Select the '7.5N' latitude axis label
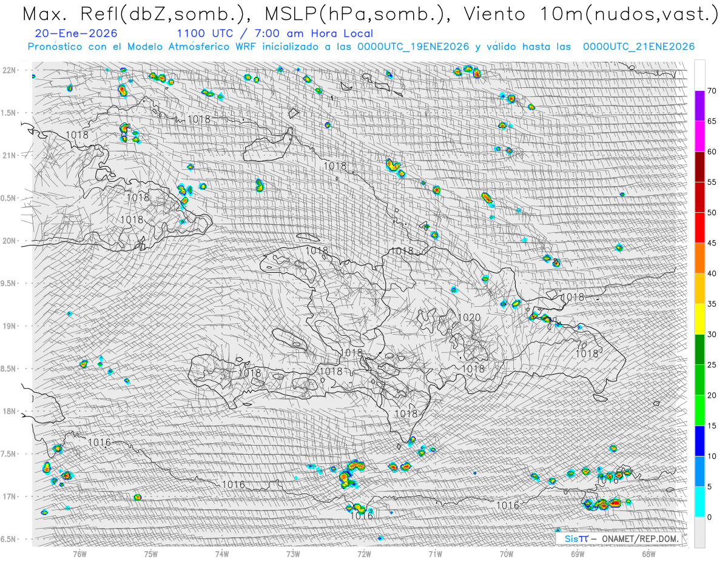 click(x=9, y=453)
